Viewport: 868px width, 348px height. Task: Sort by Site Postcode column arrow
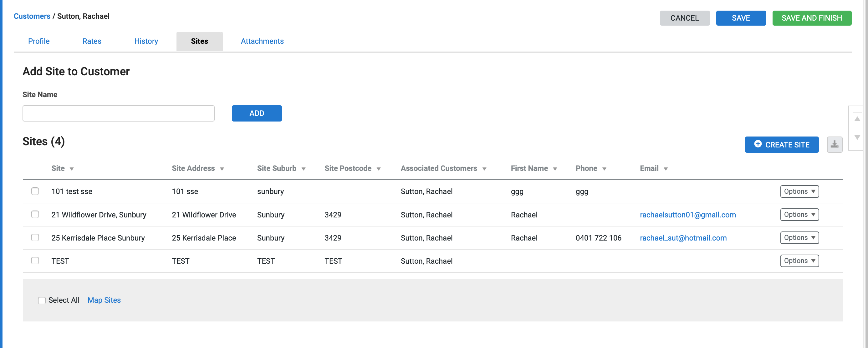378,169
